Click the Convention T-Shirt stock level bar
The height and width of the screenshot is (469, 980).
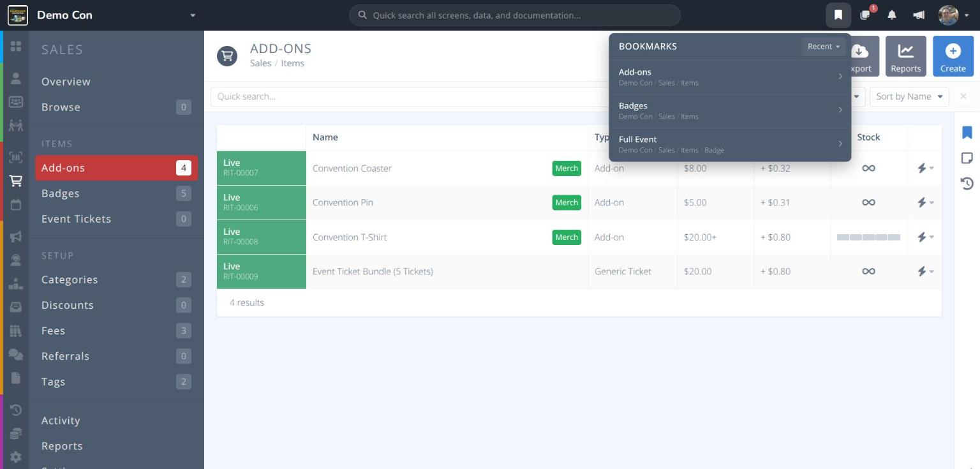coord(868,237)
